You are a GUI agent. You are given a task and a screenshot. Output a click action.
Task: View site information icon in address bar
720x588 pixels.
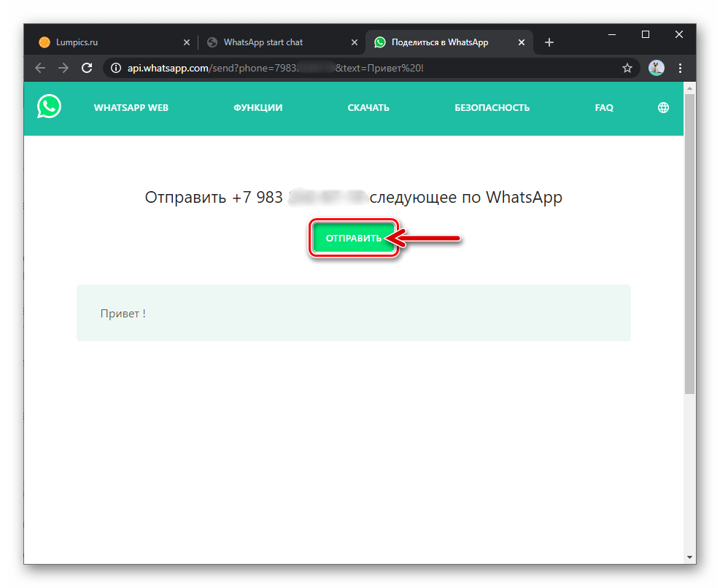[116, 68]
